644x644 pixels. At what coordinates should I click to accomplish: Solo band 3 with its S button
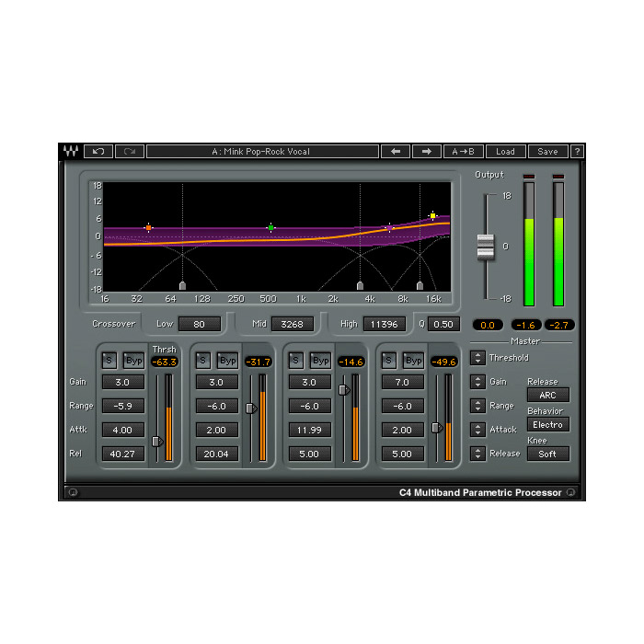tap(295, 361)
